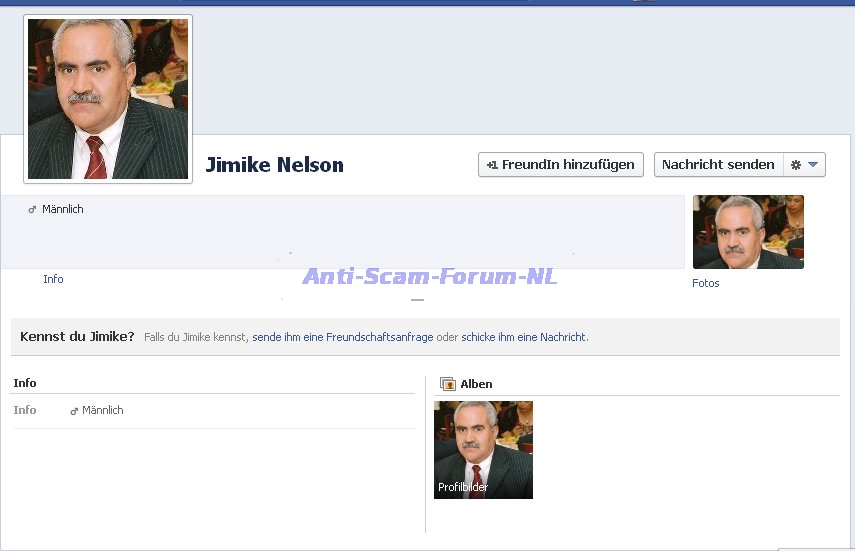Click the Fotos link under the thumbnail

pos(705,284)
